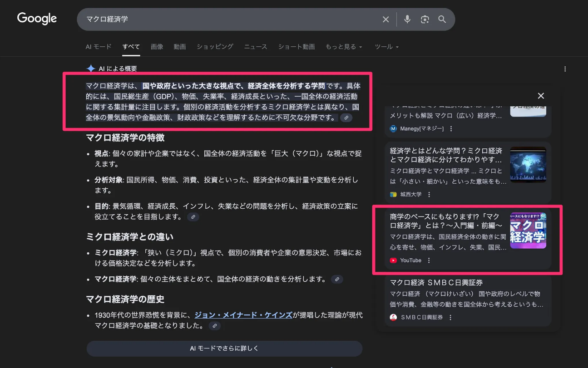
Task: Open AI overview three-dot options menu
Action: 565,69
